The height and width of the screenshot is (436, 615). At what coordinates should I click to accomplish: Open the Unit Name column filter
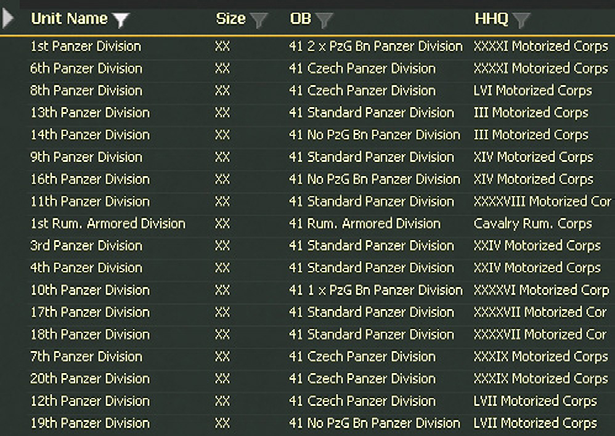click(x=121, y=19)
